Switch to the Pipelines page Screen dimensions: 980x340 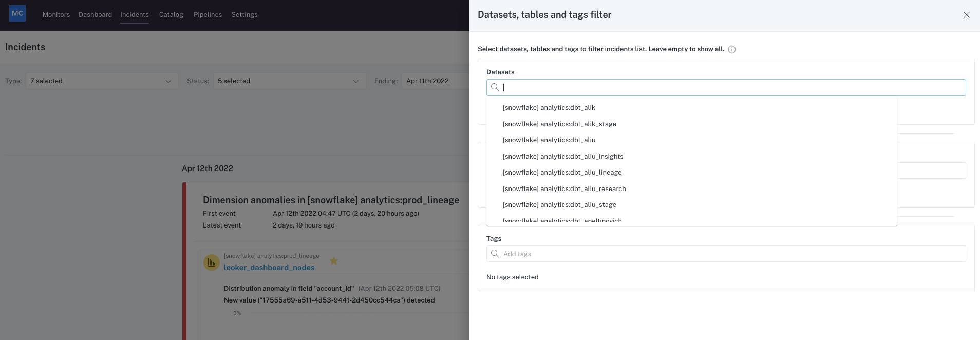click(x=208, y=15)
